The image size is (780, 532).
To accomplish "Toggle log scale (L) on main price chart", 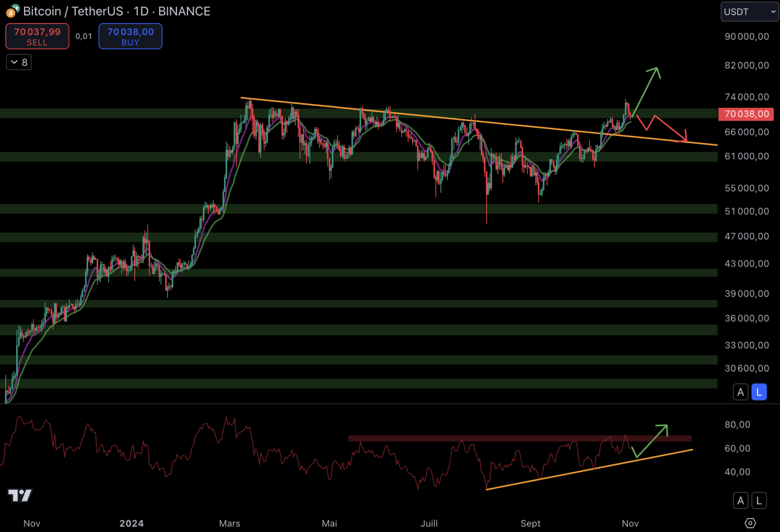I will coord(759,392).
